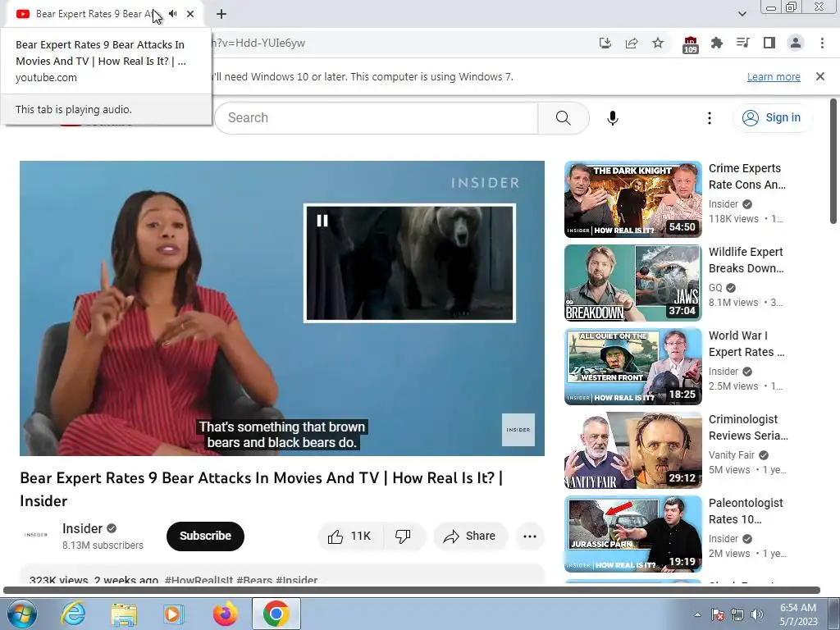Open the tab search chevron dropdown
The width and height of the screenshot is (840, 630).
coord(742,14)
